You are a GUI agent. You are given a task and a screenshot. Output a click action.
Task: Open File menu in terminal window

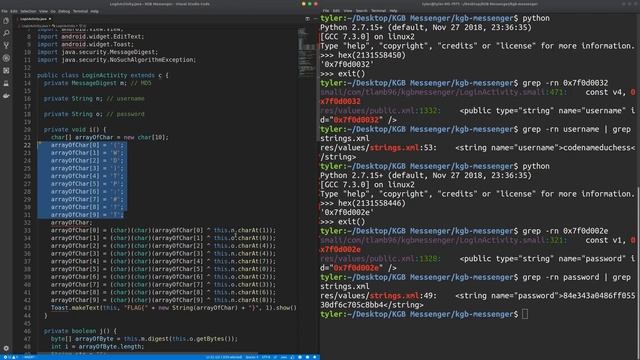click(326, 11)
